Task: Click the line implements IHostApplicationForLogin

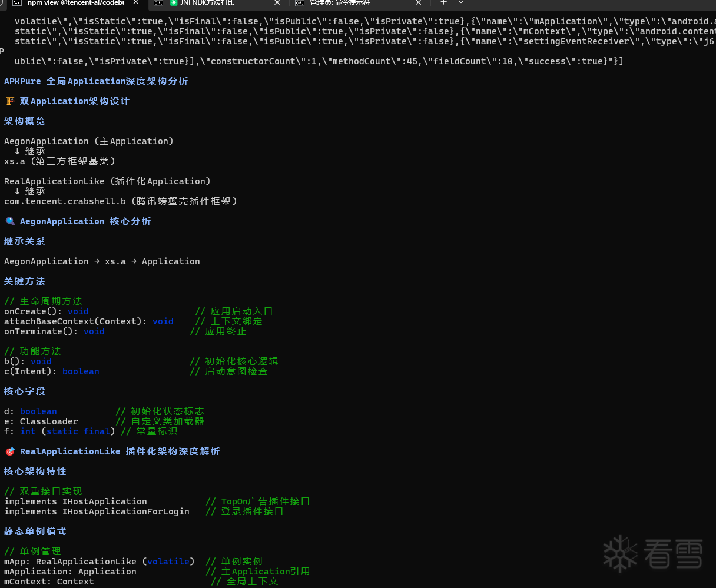Action: tap(97, 511)
